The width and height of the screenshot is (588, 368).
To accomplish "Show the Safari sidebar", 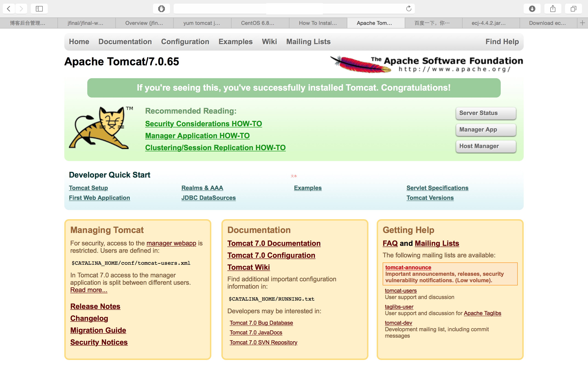I will pyautogui.click(x=39, y=9).
